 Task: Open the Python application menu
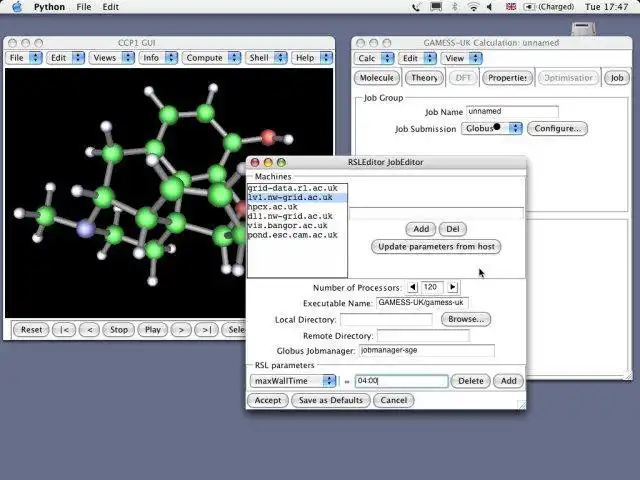coord(49,7)
